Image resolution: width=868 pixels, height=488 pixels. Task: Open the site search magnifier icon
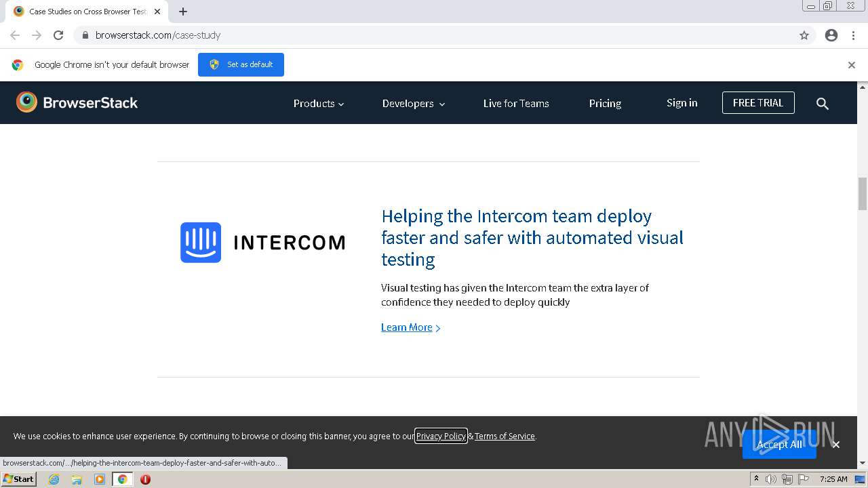click(x=823, y=104)
